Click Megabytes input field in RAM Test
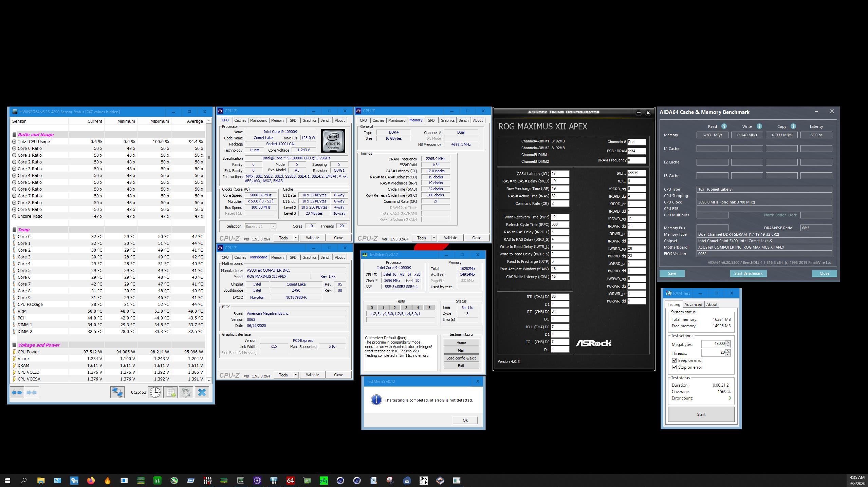Image resolution: width=868 pixels, height=487 pixels. [713, 344]
